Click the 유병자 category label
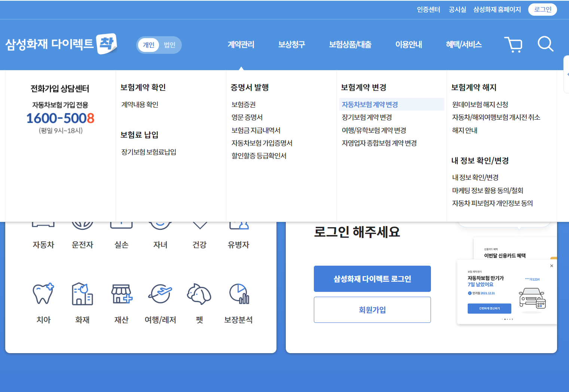 point(239,245)
